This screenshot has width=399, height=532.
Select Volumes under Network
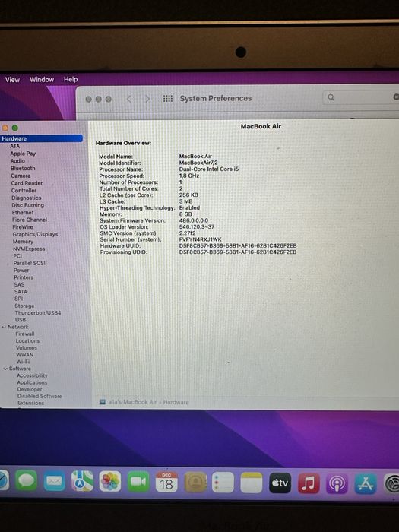pyautogui.click(x=27, y=348)
